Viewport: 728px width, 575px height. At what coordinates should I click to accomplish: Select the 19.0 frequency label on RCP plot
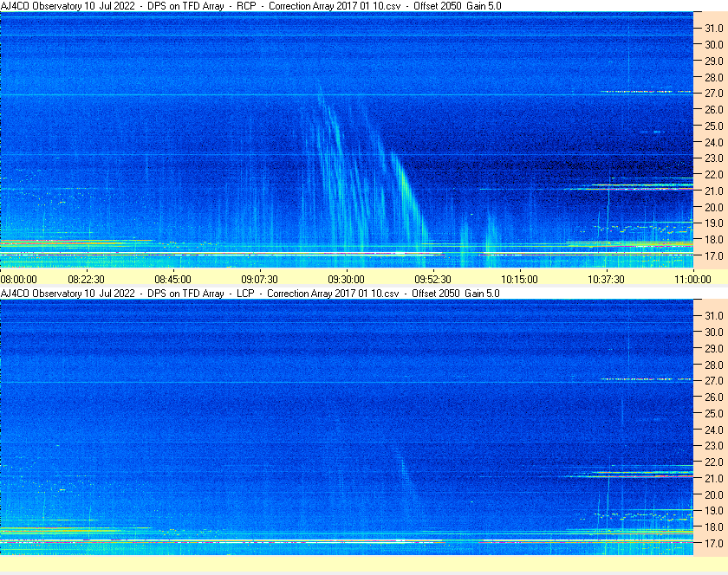pos(714,223)
